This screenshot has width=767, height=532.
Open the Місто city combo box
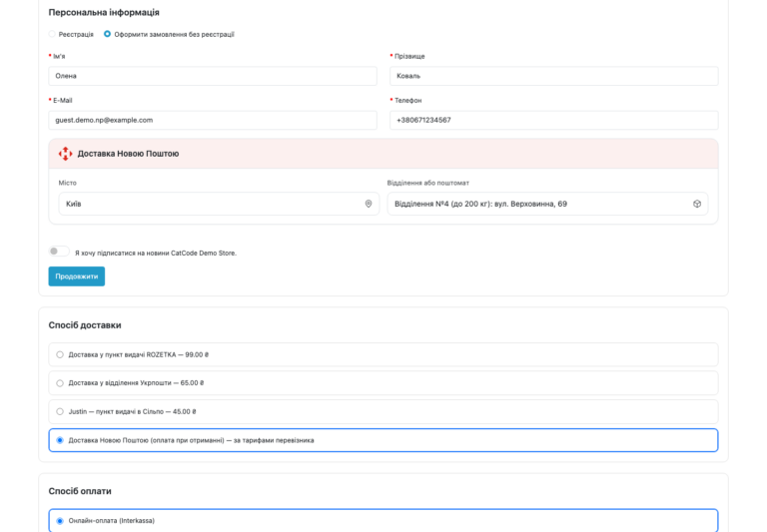point(219,204)
